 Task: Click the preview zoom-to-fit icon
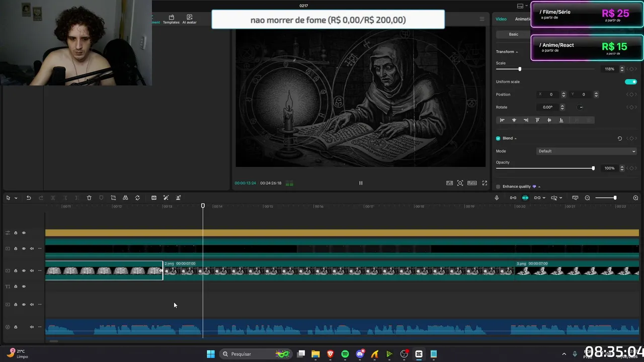point(460,183)
